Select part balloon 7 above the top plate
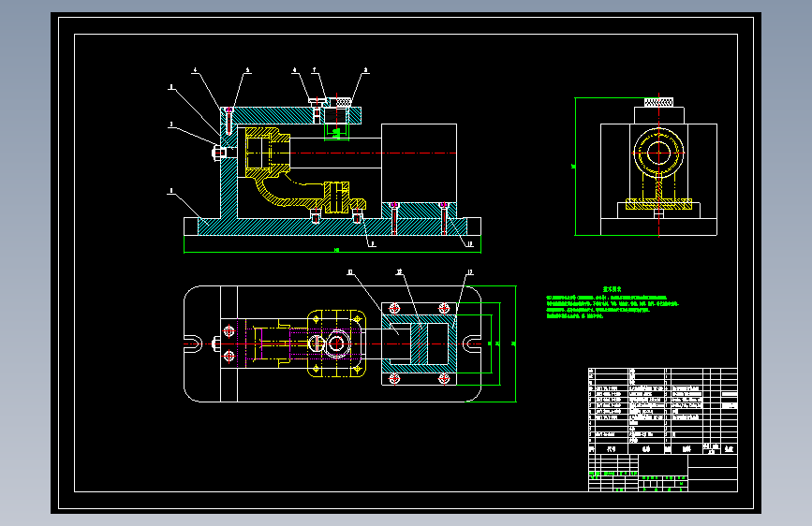 point(315,70)
